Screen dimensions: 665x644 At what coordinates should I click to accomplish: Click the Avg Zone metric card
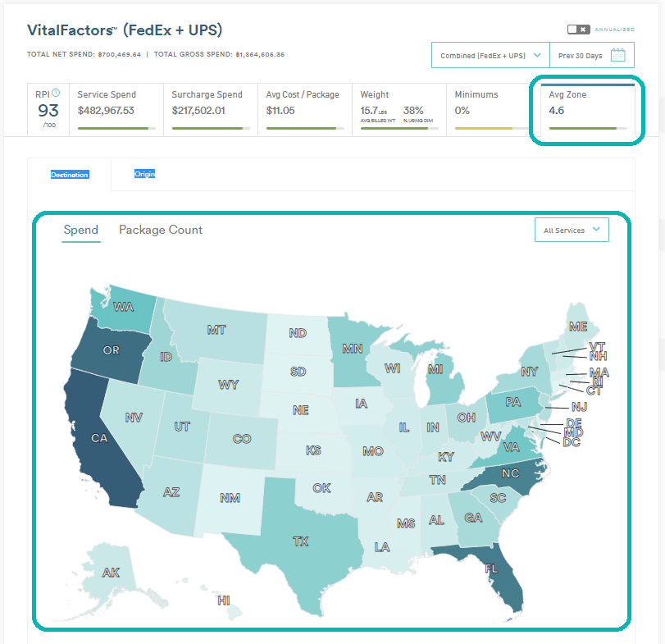pyautogui.click(x=587, y=107)
